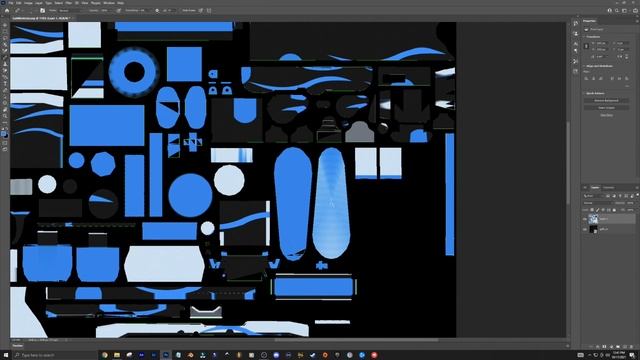Toggle visibility of the top layer

coord(585,219)
